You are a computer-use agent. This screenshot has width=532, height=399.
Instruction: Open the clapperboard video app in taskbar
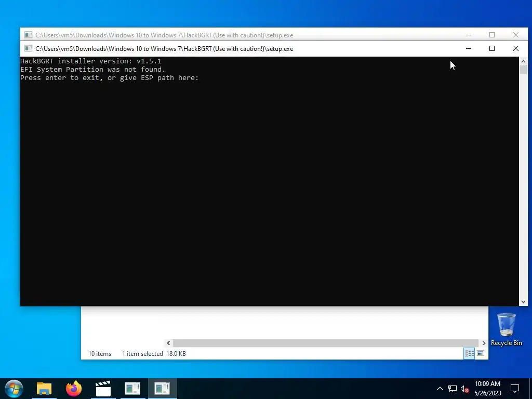(x=103, y=389)
